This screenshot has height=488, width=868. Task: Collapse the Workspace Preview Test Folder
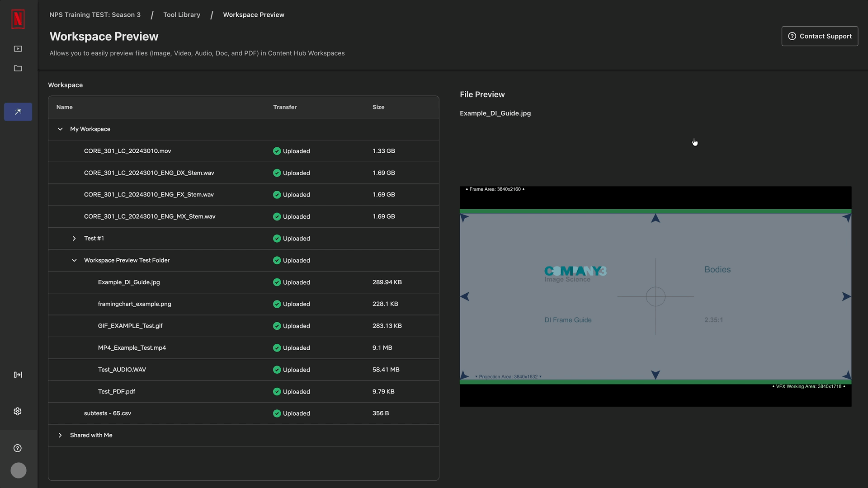74,260
